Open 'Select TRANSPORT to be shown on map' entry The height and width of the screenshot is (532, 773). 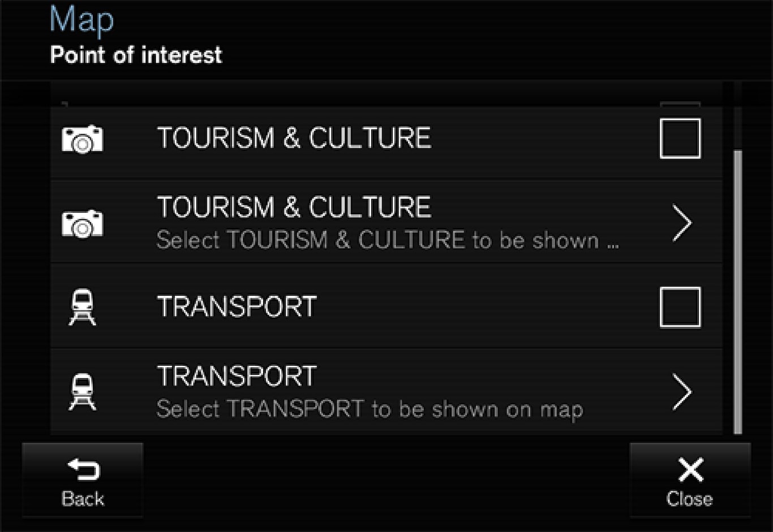(370, 409)
